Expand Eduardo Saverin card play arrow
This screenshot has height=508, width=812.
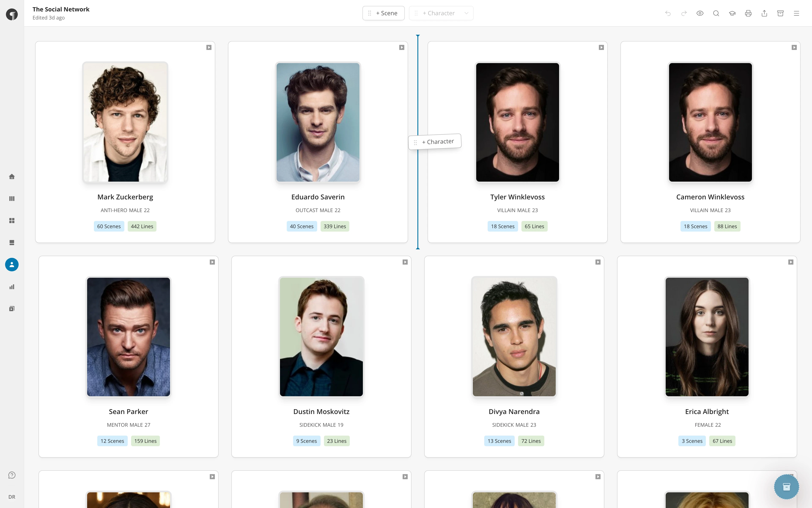[402, 47]
